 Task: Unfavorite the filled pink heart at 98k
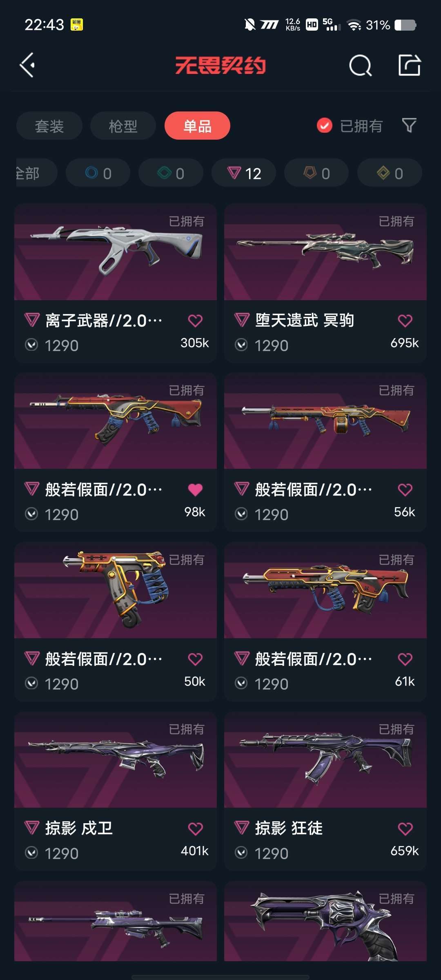(x=195, y=490)
